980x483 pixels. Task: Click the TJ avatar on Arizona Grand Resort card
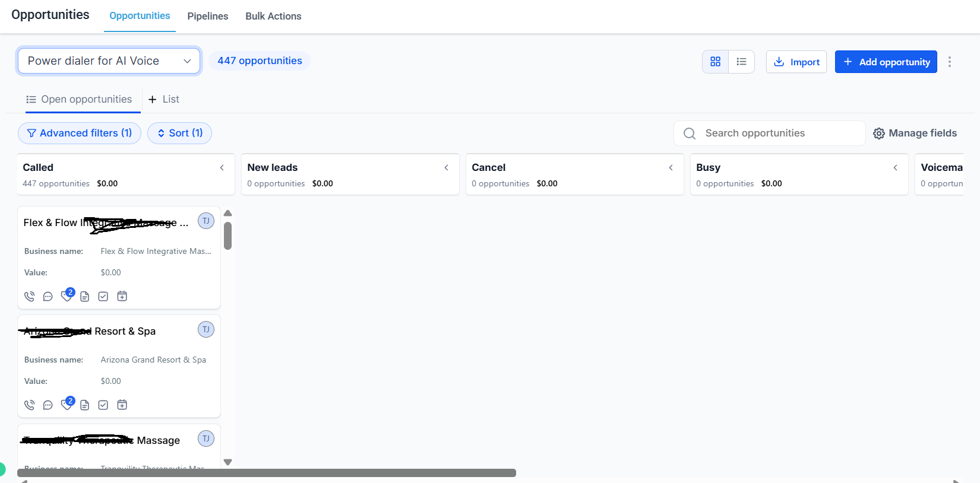206,329
